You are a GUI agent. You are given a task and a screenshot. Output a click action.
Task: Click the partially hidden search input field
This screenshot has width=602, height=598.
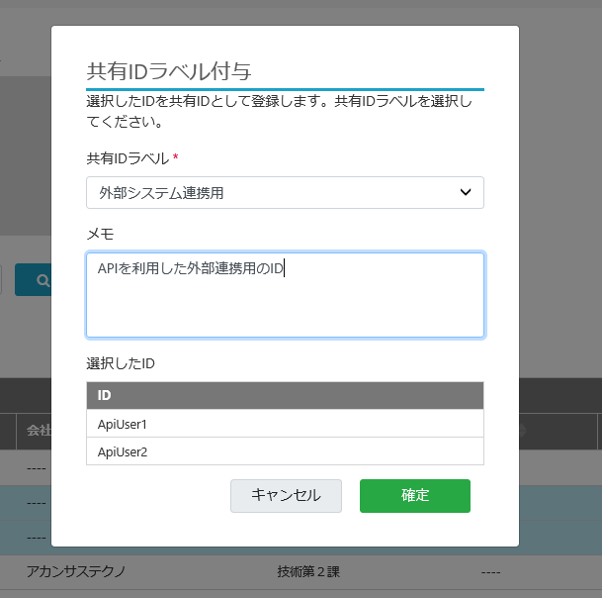tap(3, 281)
